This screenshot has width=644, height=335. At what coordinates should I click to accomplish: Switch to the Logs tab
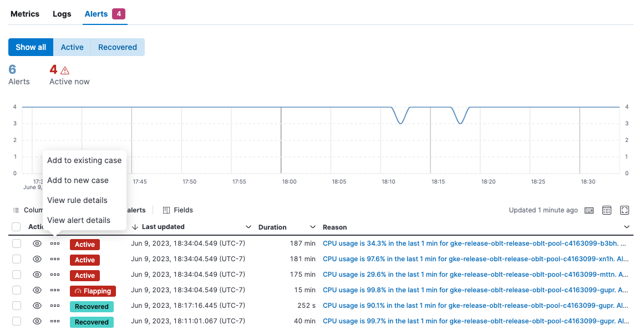point(62,14)
